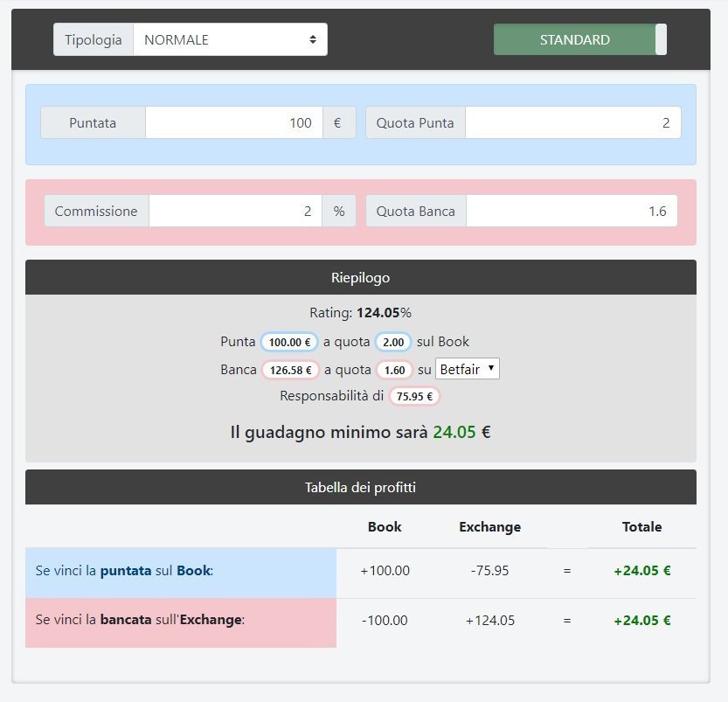The width and height of the screenshot is (728, 702).
Task: Toggle the STANDARD mode switch
Action: pos(579,39)
